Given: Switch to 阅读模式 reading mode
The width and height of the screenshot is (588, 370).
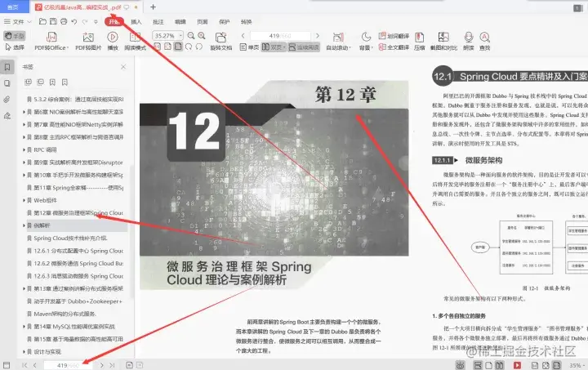Looking at the screenshot, I should coord(135,41).
